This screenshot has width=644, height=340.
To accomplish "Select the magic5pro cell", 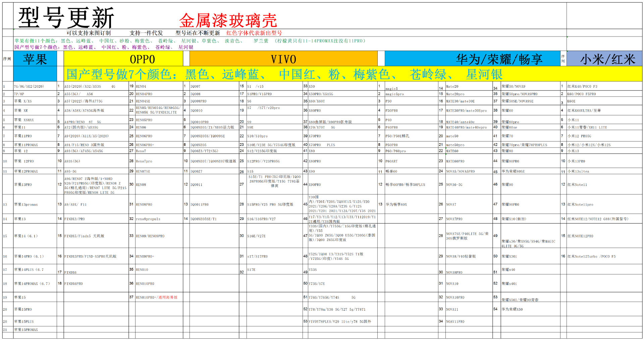I will 411,94.
